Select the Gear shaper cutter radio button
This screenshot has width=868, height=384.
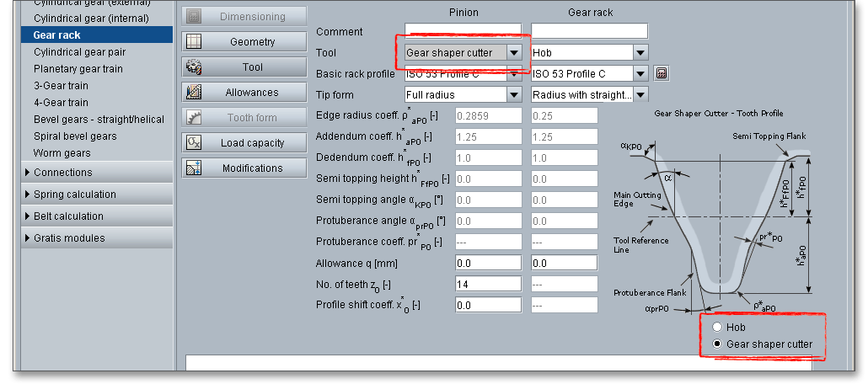[x=717, y=344]
